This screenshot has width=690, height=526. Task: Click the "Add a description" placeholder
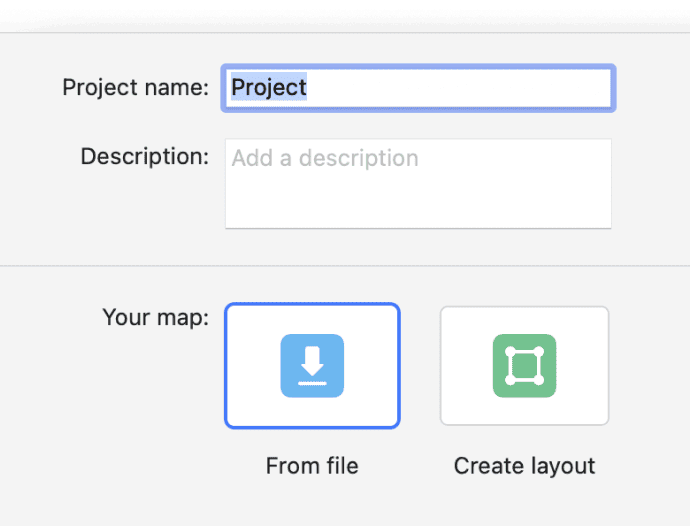click(x=325, y=158)
